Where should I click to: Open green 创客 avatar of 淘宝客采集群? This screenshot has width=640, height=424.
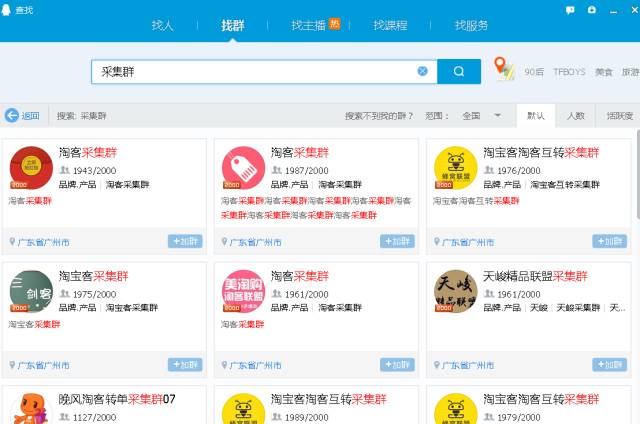[x=31, y=291]
